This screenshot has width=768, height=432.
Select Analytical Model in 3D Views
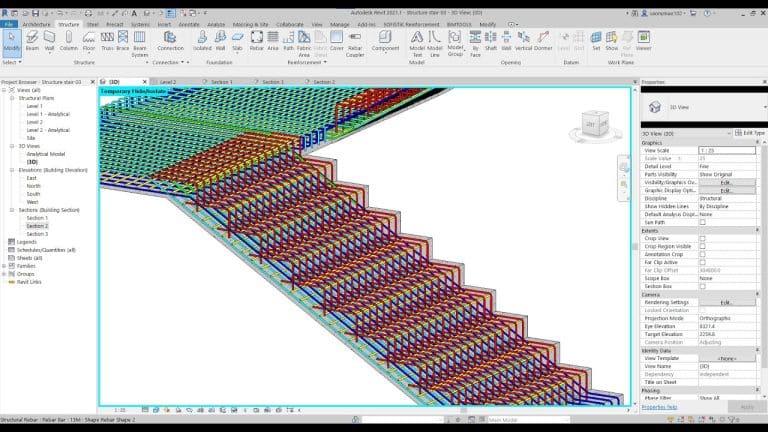(x=46, y=154)
